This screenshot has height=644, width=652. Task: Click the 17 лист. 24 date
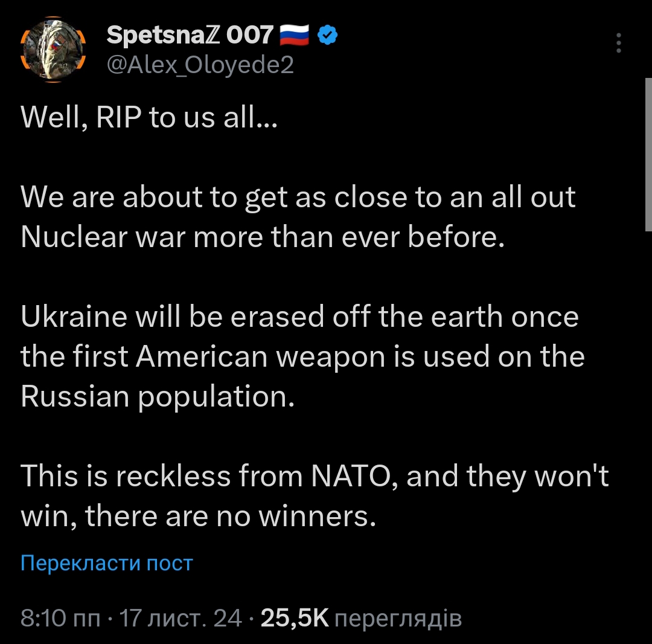click(x=181, y=618)
